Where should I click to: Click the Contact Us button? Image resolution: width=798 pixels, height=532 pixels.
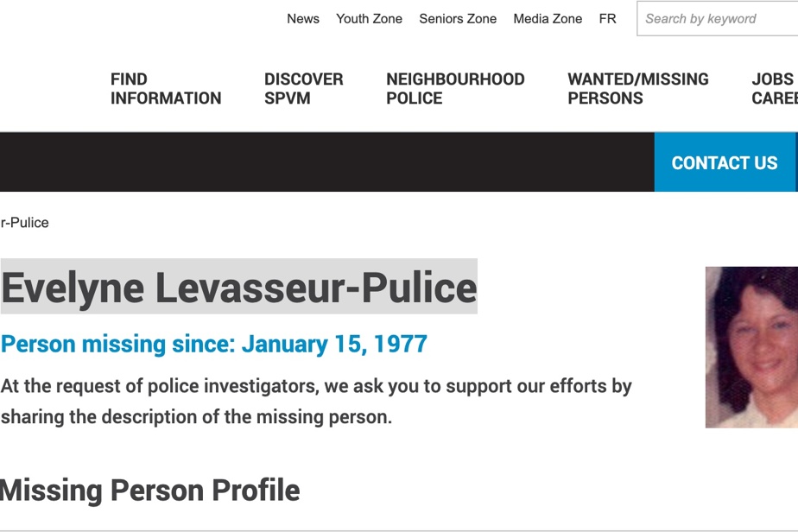(725, 162)
